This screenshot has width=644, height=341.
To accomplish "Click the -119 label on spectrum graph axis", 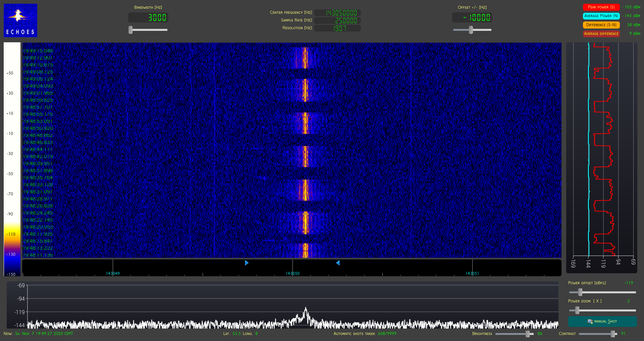I will coord(19,312).
